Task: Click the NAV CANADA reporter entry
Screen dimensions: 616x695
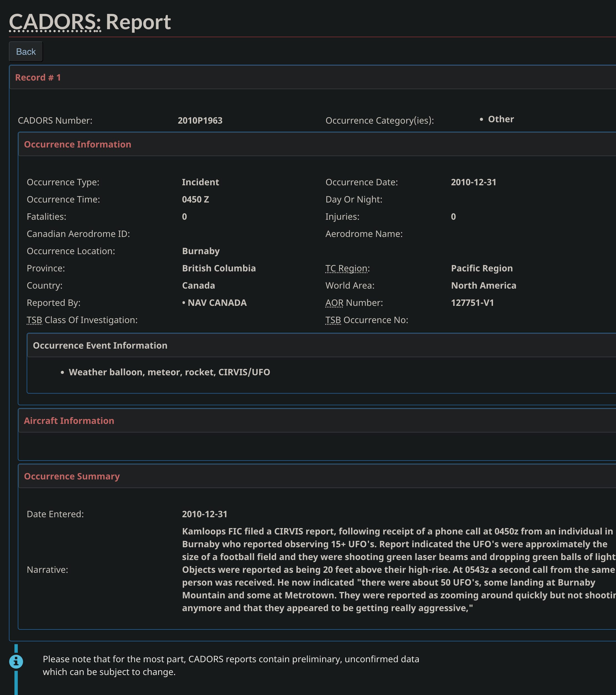Action: (217, 302)
